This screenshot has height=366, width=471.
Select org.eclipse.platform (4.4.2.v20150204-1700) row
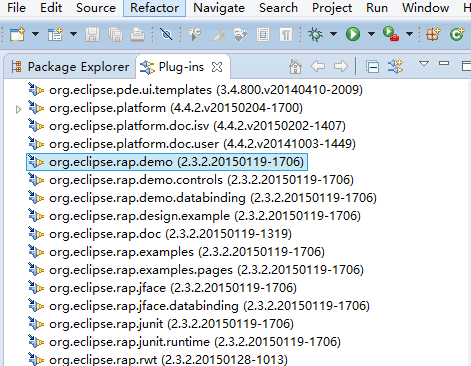(165, 108)
